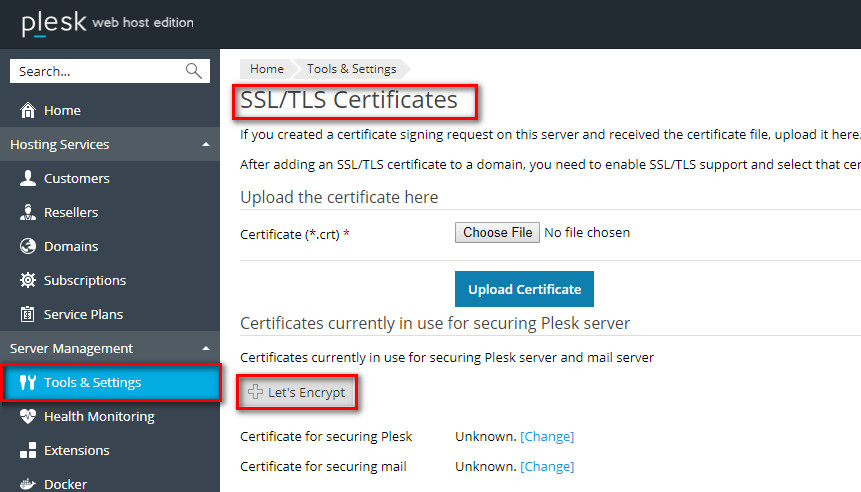Image resolution: width=861 pixels, height=492 pixels.
Task: Go to Home breadcrumb
Action: pos(267,69)
